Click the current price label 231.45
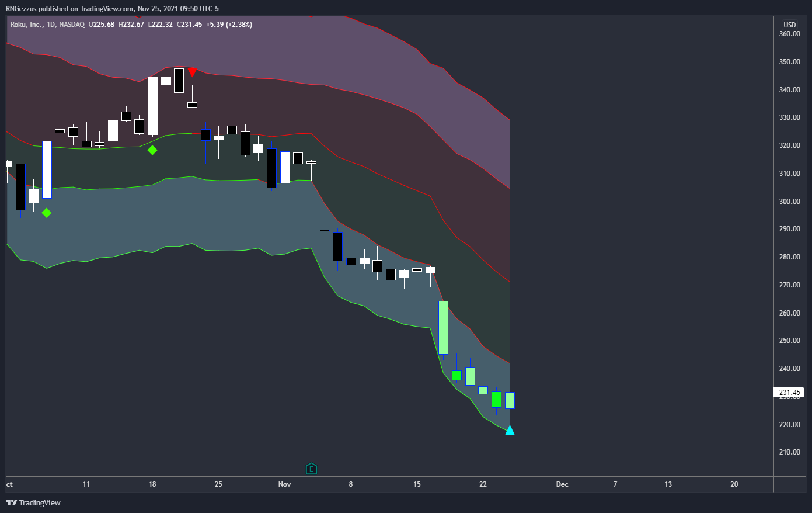 (789, 393)
